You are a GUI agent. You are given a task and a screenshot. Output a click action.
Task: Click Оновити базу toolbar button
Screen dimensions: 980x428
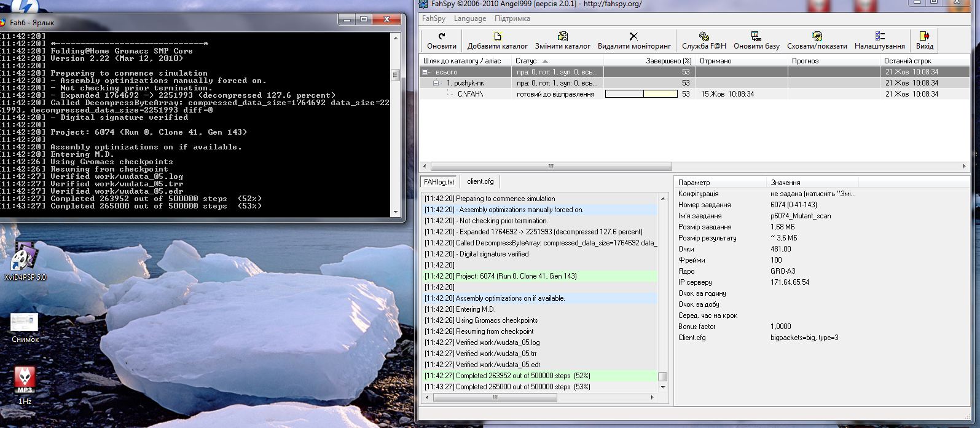[x=756, y=41]
